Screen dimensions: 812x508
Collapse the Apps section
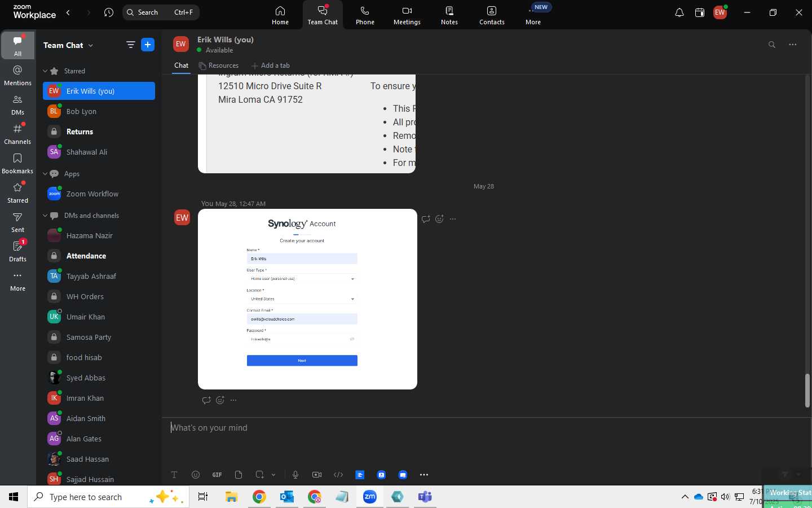45,174
